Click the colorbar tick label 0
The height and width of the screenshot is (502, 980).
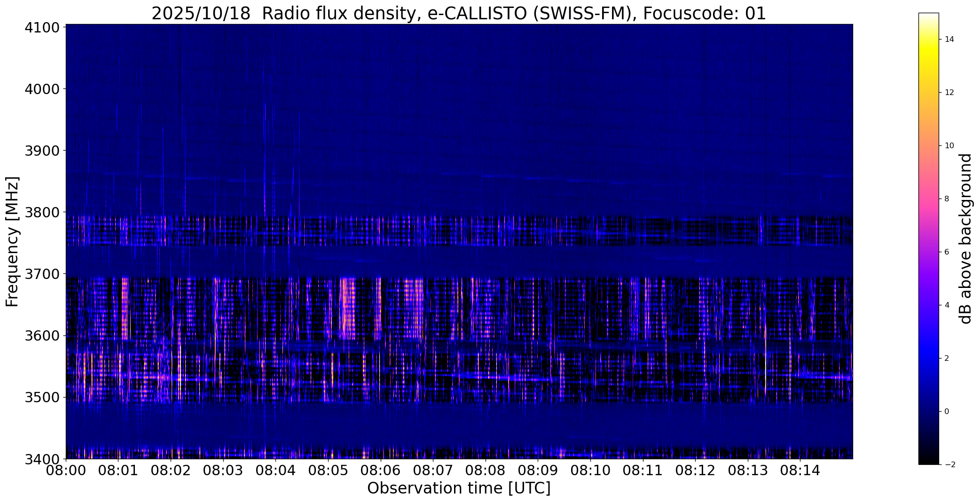[947, 412]
